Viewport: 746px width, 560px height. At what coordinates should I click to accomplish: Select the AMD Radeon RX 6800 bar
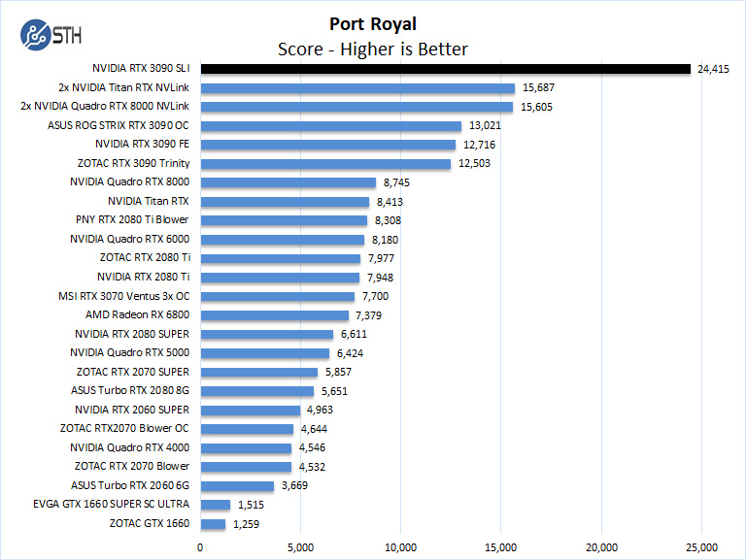274,315
